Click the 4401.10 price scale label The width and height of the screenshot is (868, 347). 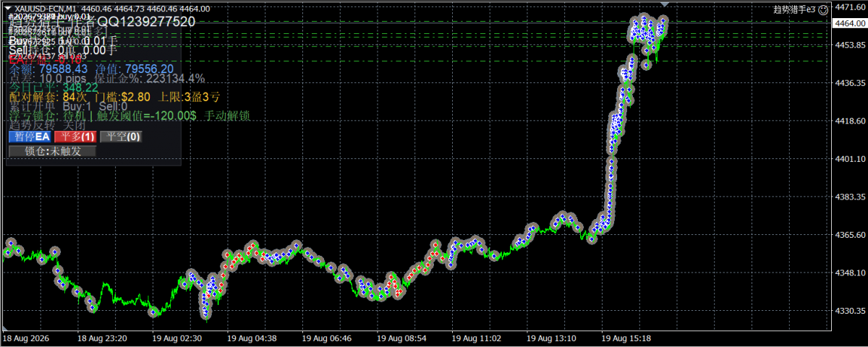[x=850, y=159]
